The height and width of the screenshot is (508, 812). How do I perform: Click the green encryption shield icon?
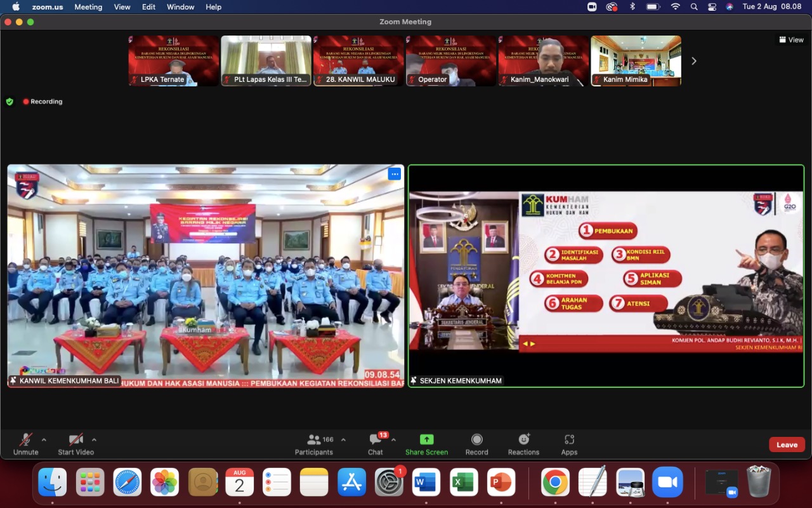(10, 102)
